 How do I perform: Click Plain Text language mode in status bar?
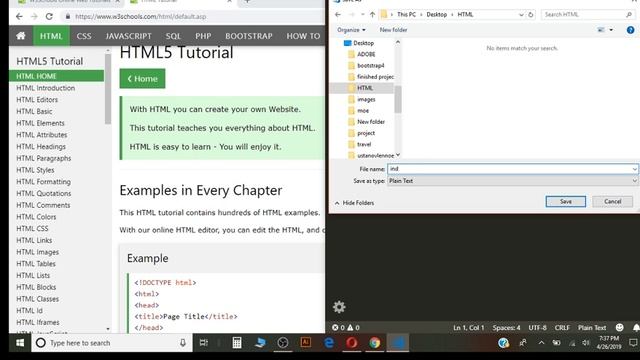click(592, 328)
